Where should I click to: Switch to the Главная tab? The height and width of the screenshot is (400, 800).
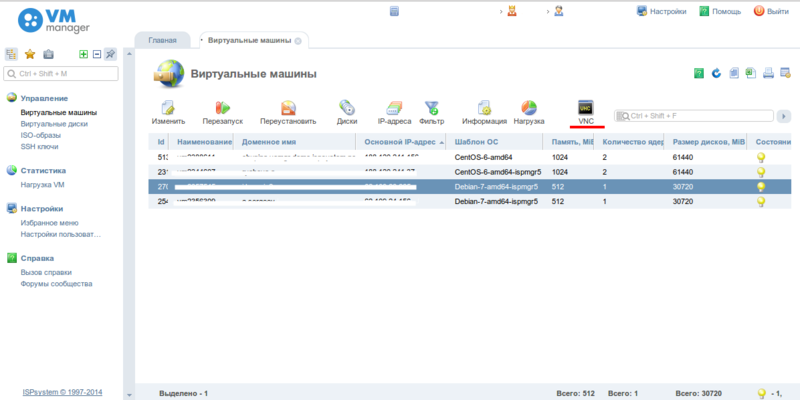click(x=162, y=40)
